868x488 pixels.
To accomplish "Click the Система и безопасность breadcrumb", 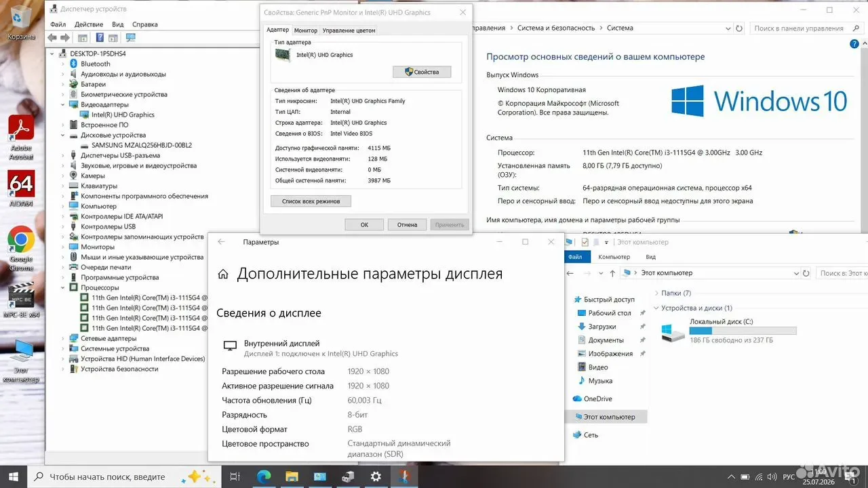I will click(x=556, y=28).
